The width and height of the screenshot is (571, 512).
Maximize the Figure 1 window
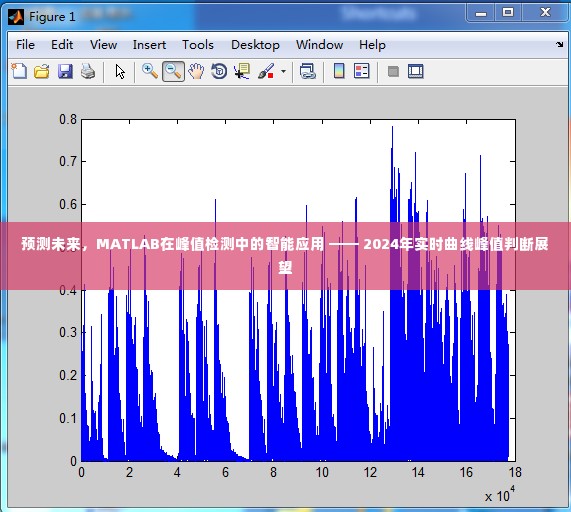[x=508, y=13]
